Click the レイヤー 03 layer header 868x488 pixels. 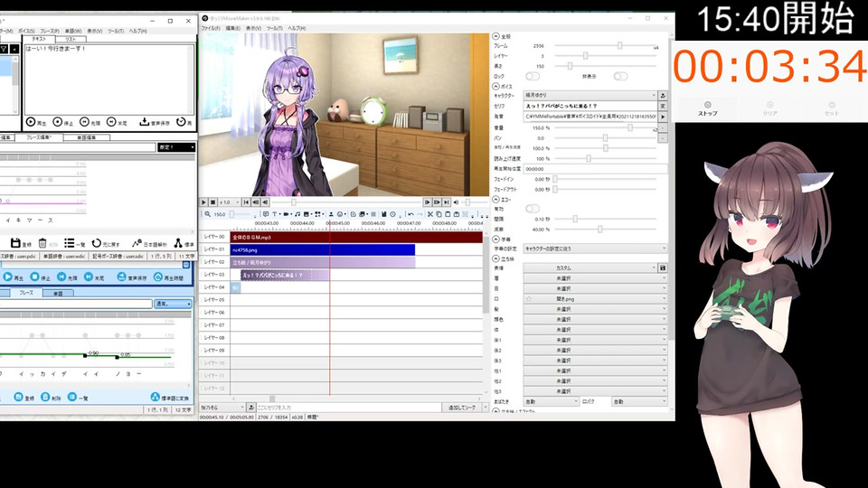click(x=214, y=275)
